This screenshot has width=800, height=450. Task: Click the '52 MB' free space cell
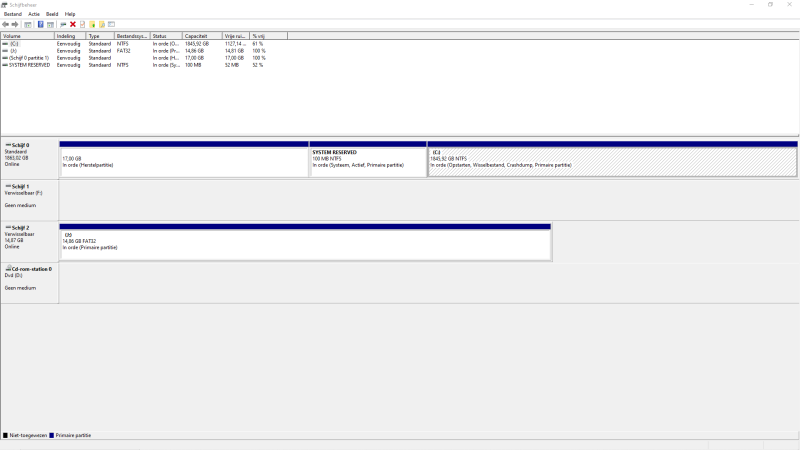click(x=232, y=65)
